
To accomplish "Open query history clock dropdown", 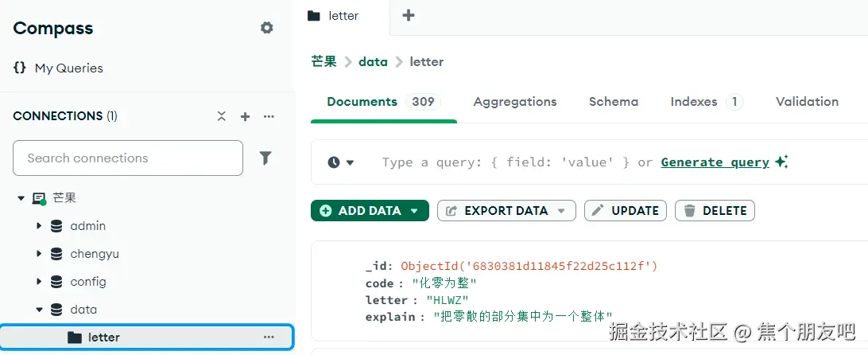I will (340, 162).
